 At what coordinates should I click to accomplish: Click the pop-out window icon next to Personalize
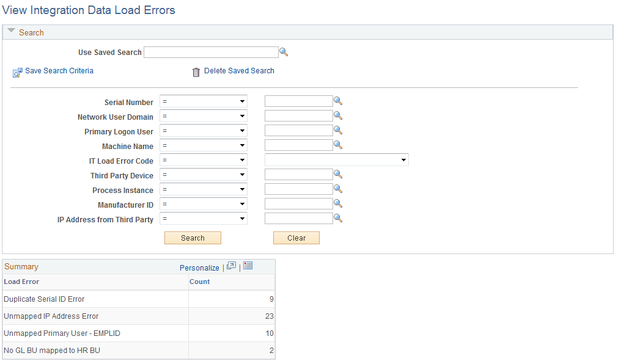[231, 266]
